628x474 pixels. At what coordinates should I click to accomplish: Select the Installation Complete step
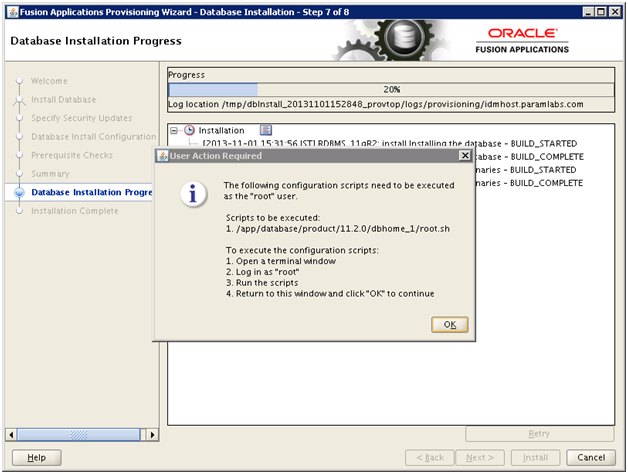click(75, 211)
